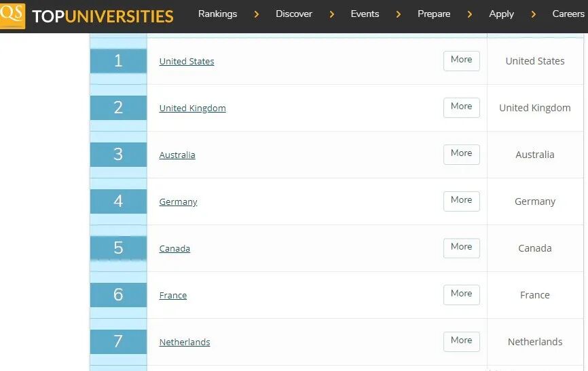Click More for United States
This screenshot has width=588, height=371.
click(461, 61)
